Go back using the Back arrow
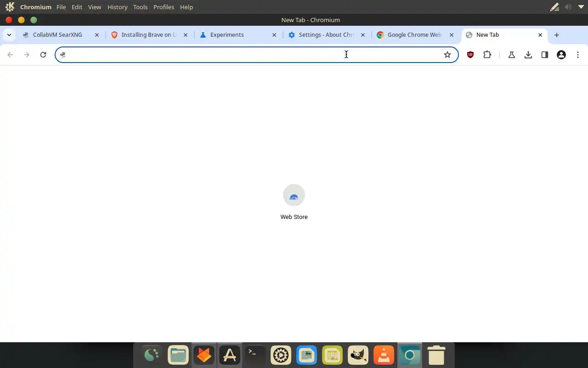 (10, 55)
